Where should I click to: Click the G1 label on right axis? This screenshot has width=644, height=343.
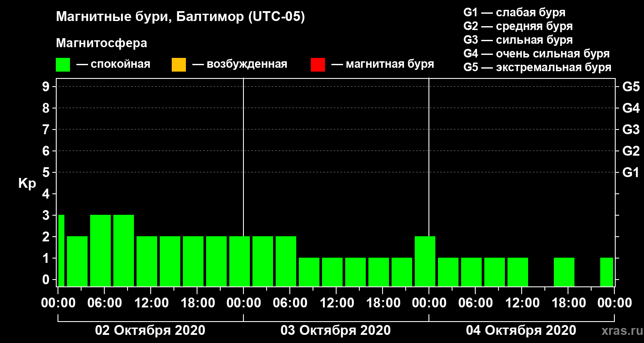(631, 173)
